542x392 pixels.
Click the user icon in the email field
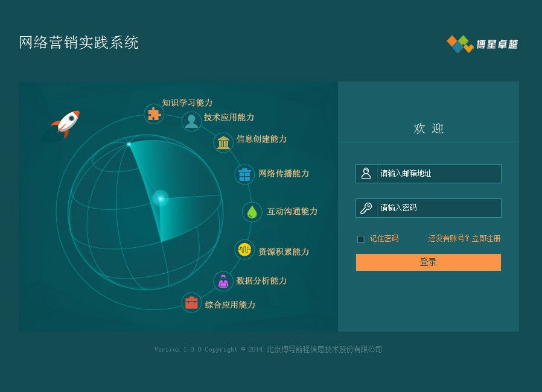[366, 173]
